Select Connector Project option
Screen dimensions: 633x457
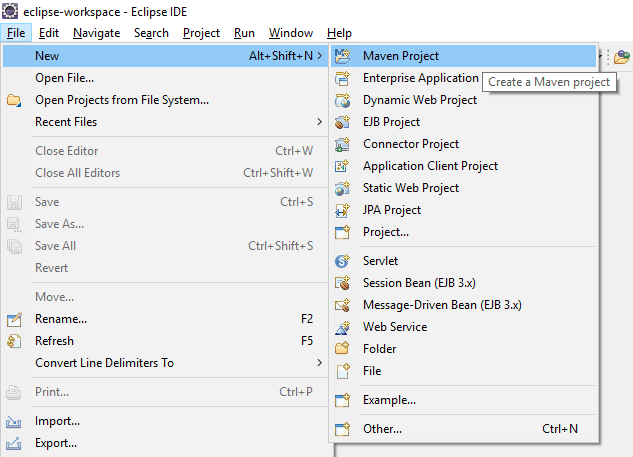410,144
